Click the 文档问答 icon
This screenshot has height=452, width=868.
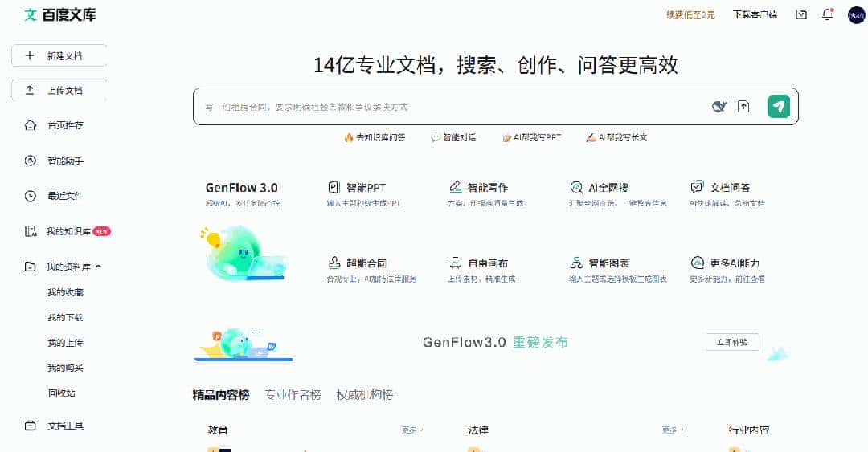pos(698,187)
